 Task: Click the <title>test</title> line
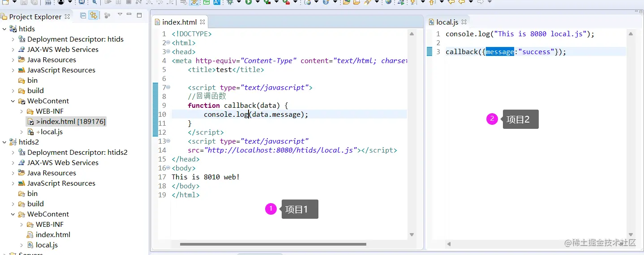point(226,70)
